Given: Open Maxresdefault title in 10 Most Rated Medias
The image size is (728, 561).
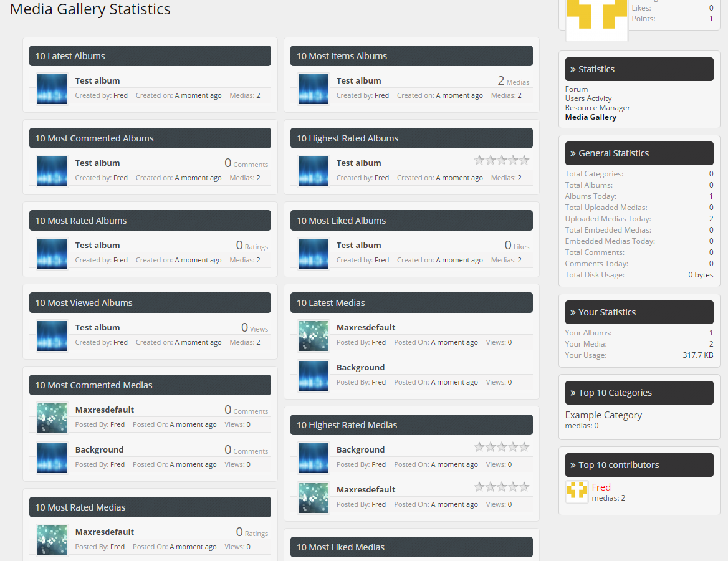Looking at the screenshot, I should click(105, 532).
